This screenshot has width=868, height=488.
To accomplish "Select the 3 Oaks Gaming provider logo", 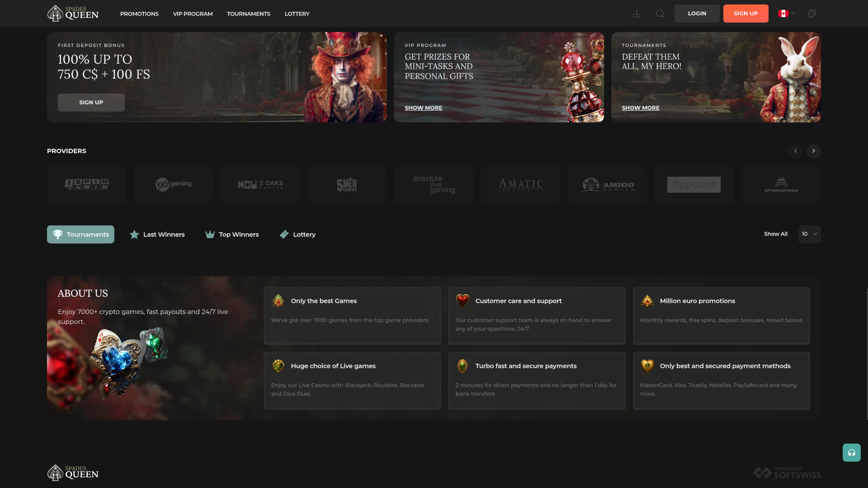I will 260,184.
